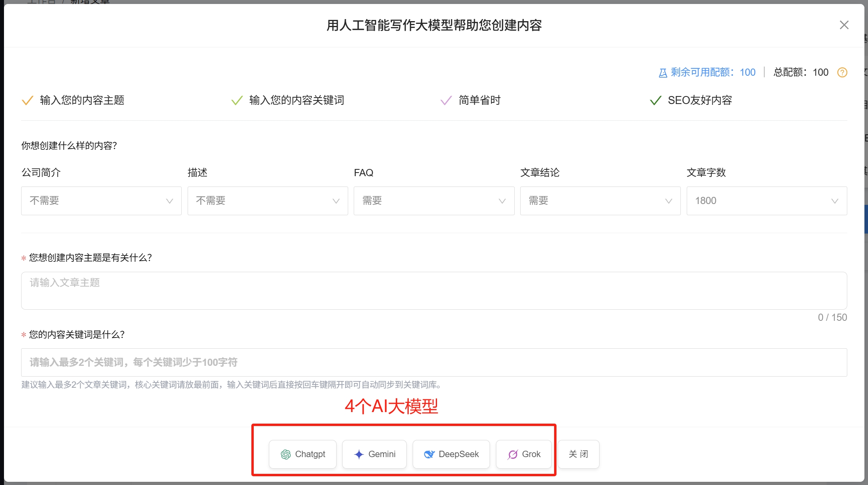Select DeepSeek model button

pyautogui.click(x=451, y=454)
